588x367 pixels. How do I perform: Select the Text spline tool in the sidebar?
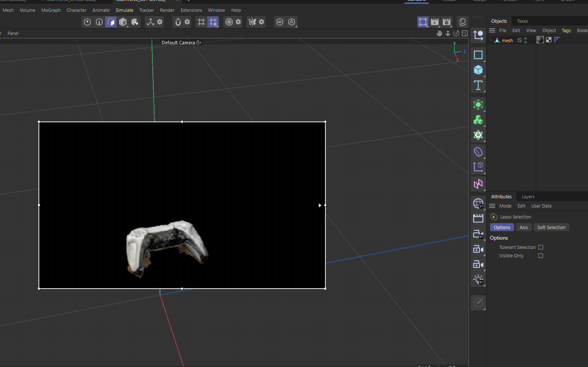478,85
